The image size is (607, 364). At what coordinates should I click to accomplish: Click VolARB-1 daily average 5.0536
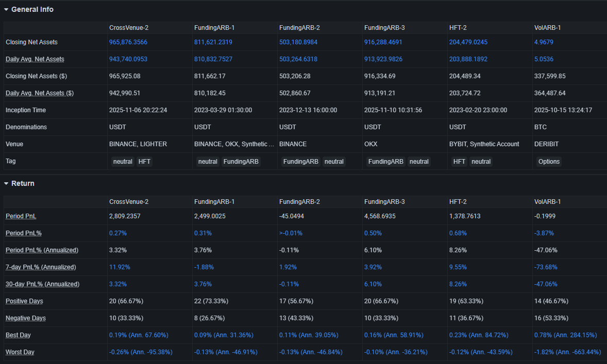544,59
